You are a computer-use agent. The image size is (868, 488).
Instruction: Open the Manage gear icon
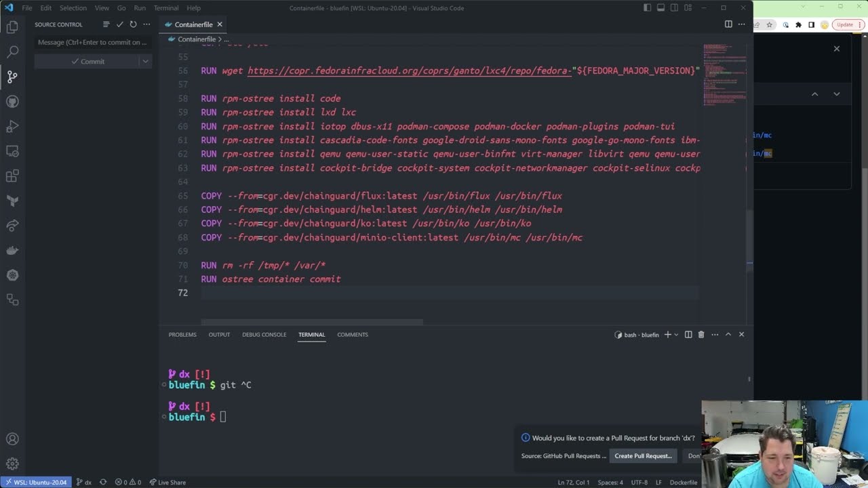[x=12, y=464]
